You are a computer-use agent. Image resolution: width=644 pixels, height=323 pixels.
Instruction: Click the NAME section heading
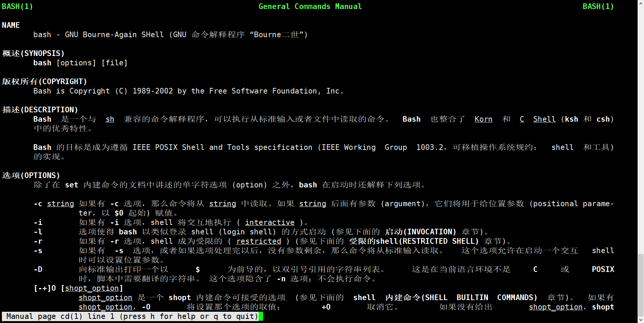coord(11,25)
